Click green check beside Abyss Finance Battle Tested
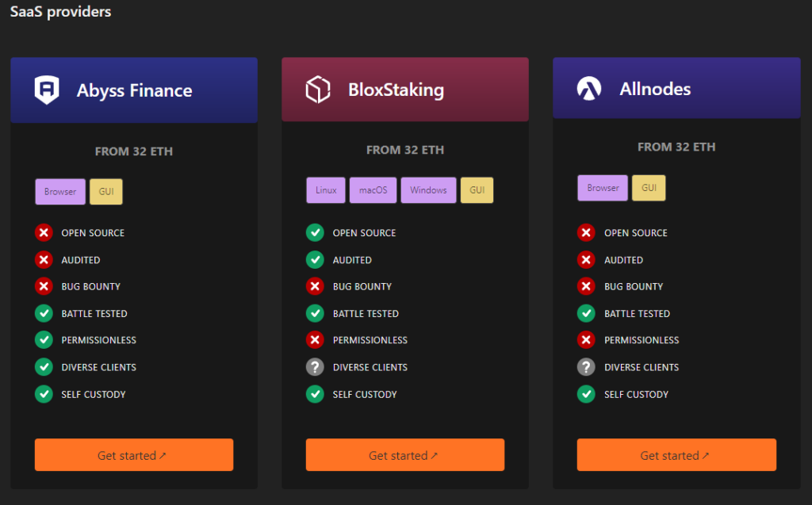Image resolution: width=812 pixels, height=505 pixels. pos(44,313)
